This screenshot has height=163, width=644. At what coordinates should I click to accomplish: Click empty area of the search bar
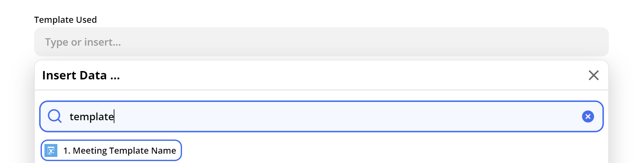click(348, 116)
